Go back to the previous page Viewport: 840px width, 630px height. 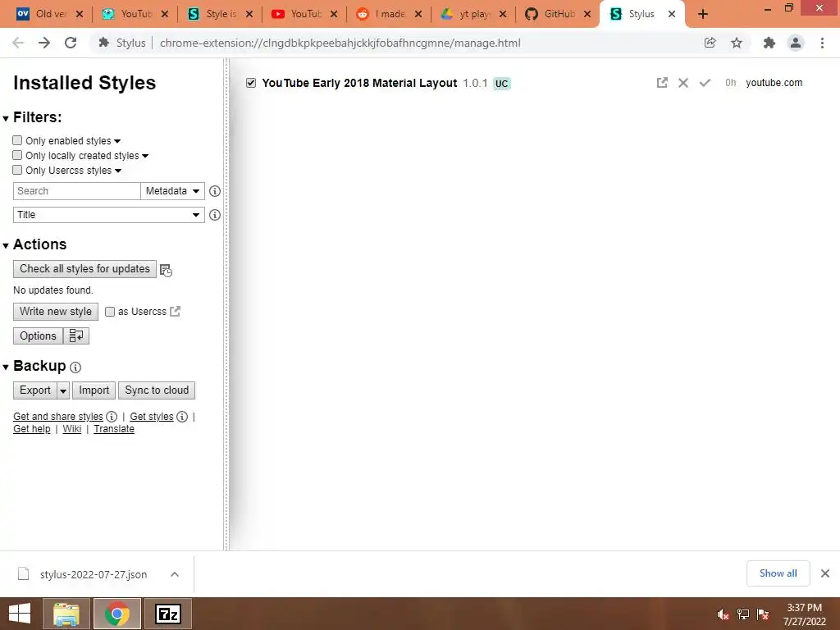[x=18, y=43]
